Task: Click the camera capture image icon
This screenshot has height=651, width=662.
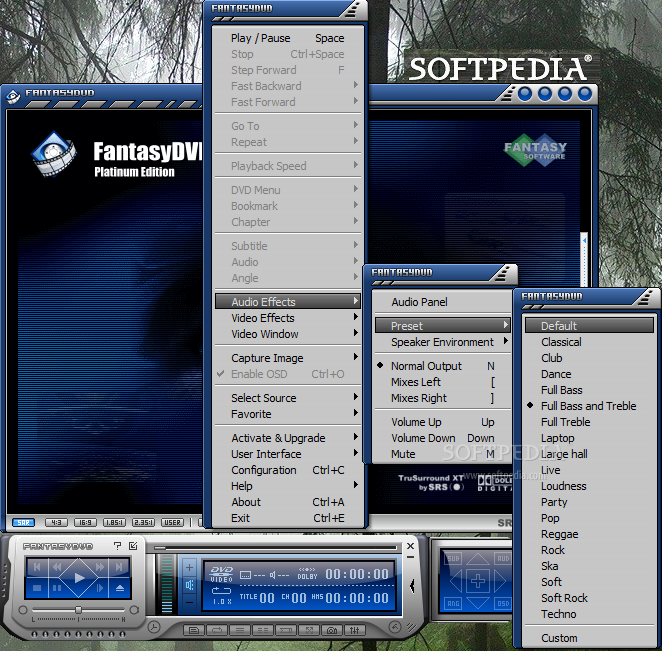Action: tap(332, 630)
